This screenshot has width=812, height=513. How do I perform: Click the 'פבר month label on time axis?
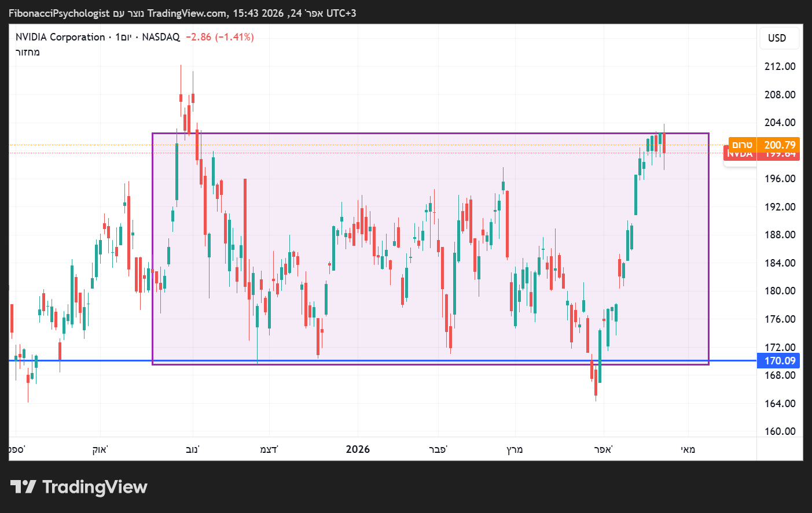[438, 449]
